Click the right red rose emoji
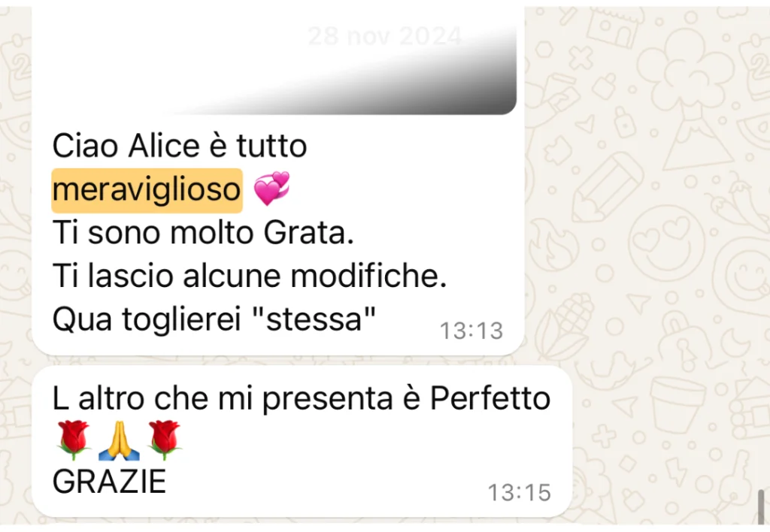770x532 pixels. pos(165,440)
